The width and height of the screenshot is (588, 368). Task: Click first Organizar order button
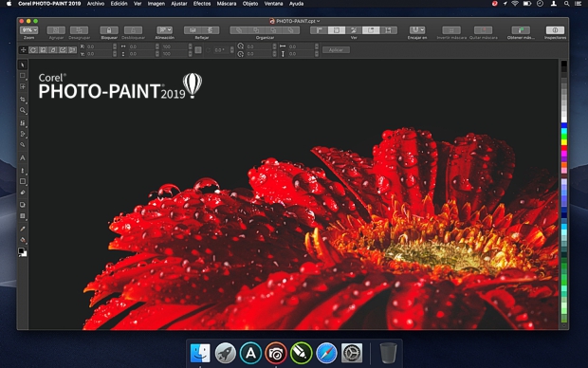click(238, 30)
